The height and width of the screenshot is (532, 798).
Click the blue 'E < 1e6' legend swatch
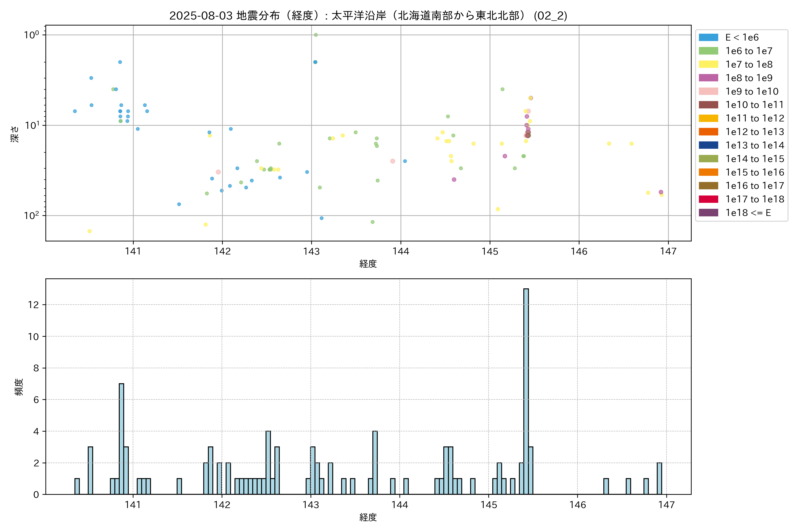(x=708, y=37)
